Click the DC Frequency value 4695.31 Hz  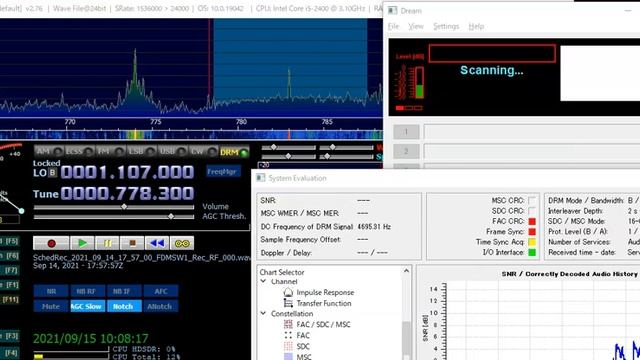[x=374, y=227]
